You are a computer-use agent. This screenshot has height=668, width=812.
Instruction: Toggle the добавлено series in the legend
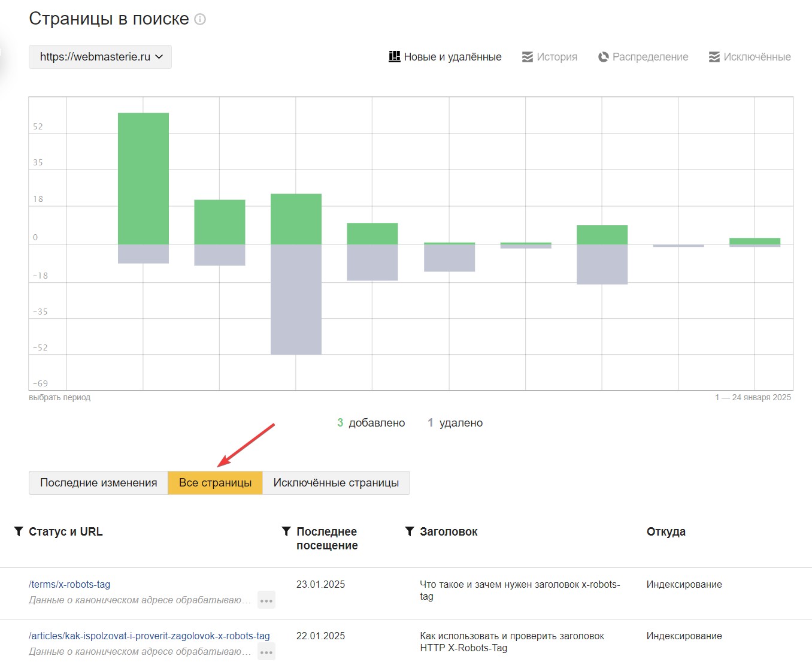pyautogui.click(x=371, y=423)
